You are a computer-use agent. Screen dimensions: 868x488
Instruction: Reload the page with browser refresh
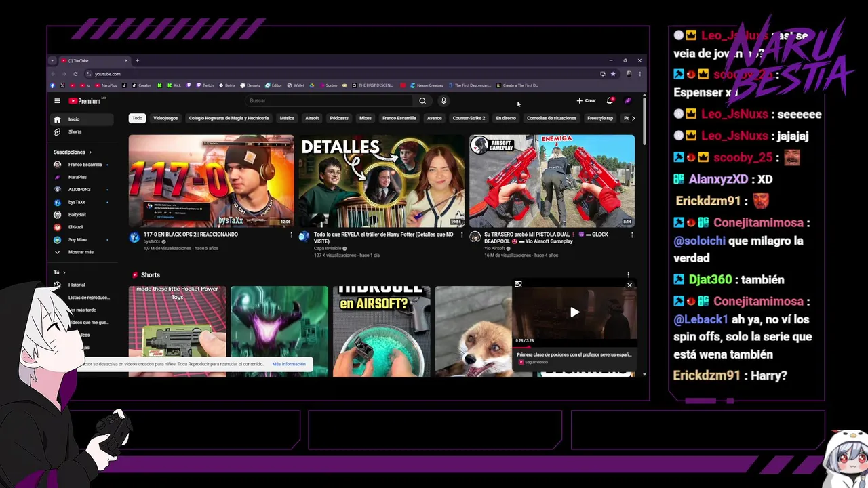click(75, 74)
